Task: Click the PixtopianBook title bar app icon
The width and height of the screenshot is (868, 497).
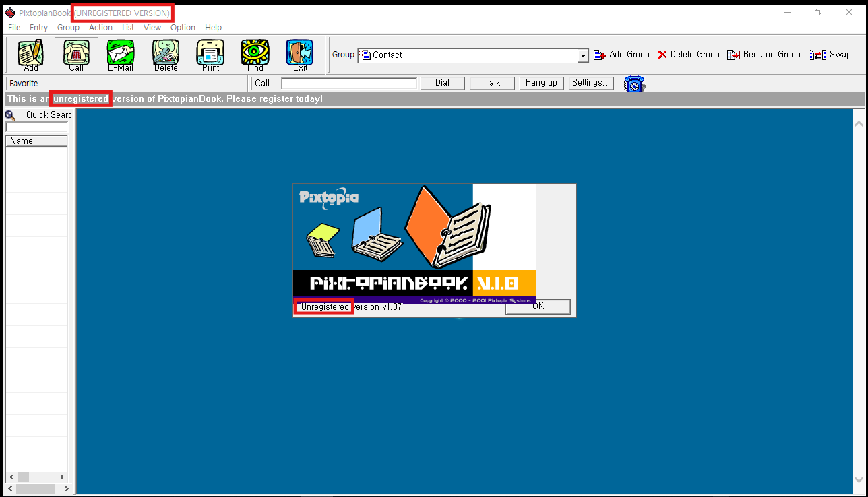Action: (9, 13)
